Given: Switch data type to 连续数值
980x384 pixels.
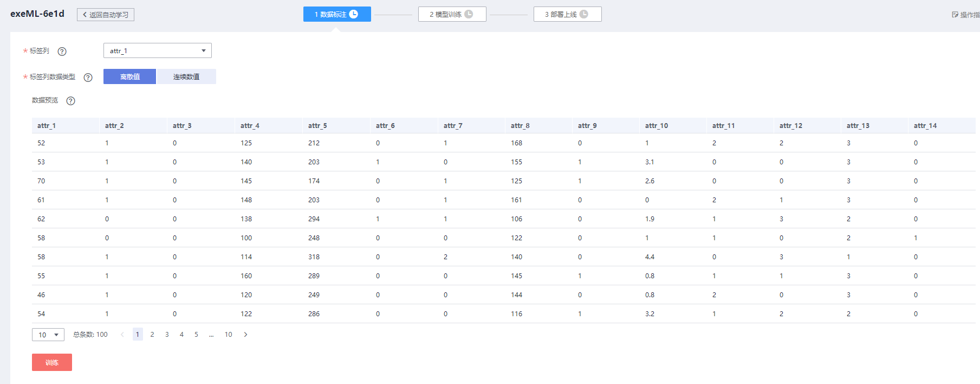Looking at the screenshot, I should coord(186,76).
